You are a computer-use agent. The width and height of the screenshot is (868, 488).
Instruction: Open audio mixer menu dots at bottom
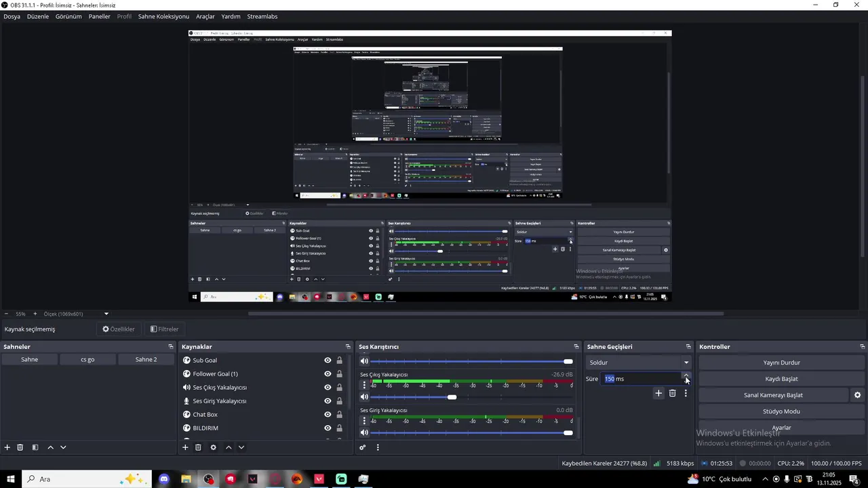coord(378,447)
